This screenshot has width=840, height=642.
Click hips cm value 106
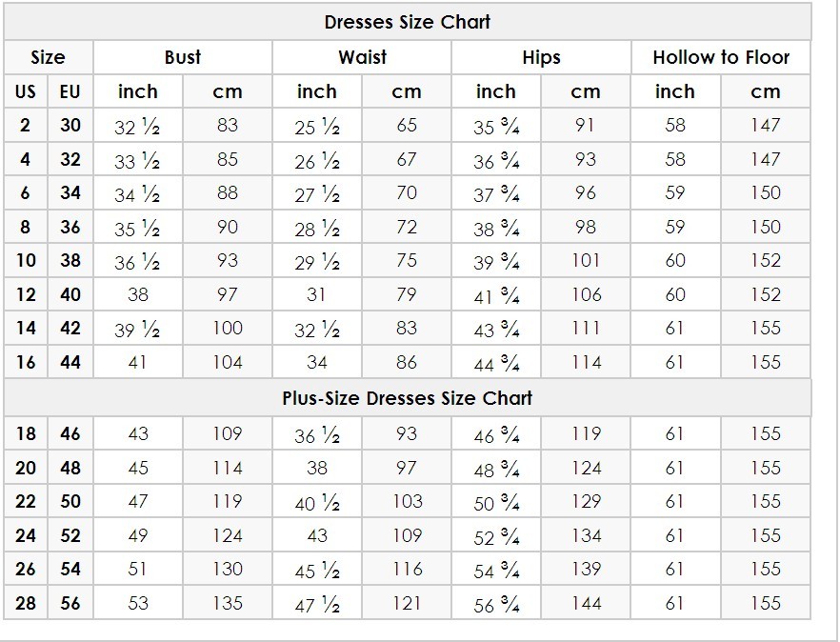coord(586,294)
